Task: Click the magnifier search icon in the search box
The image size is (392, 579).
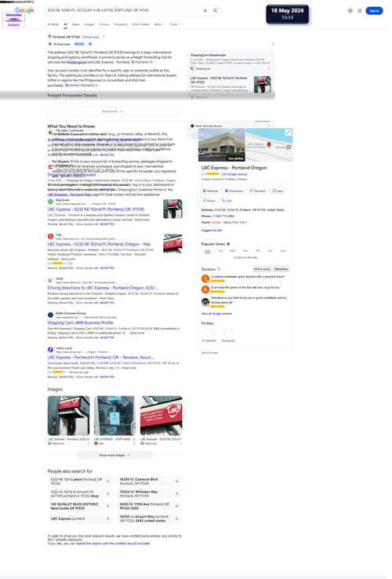Action: (x=215, y=11)
